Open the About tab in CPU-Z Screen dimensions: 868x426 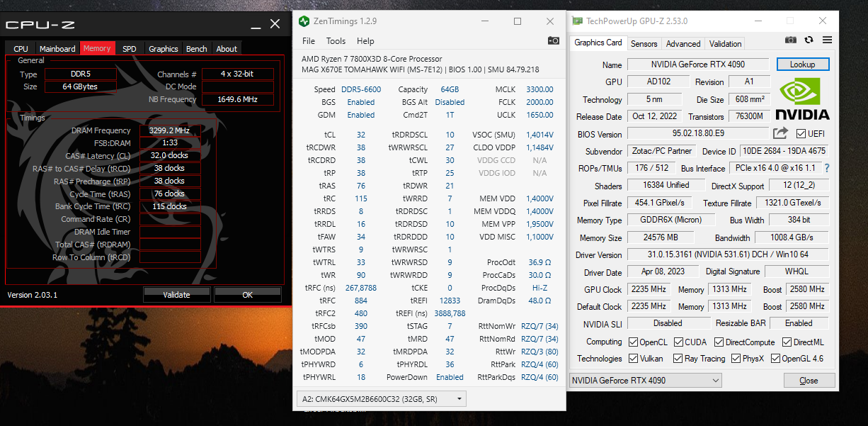[227, 49]
